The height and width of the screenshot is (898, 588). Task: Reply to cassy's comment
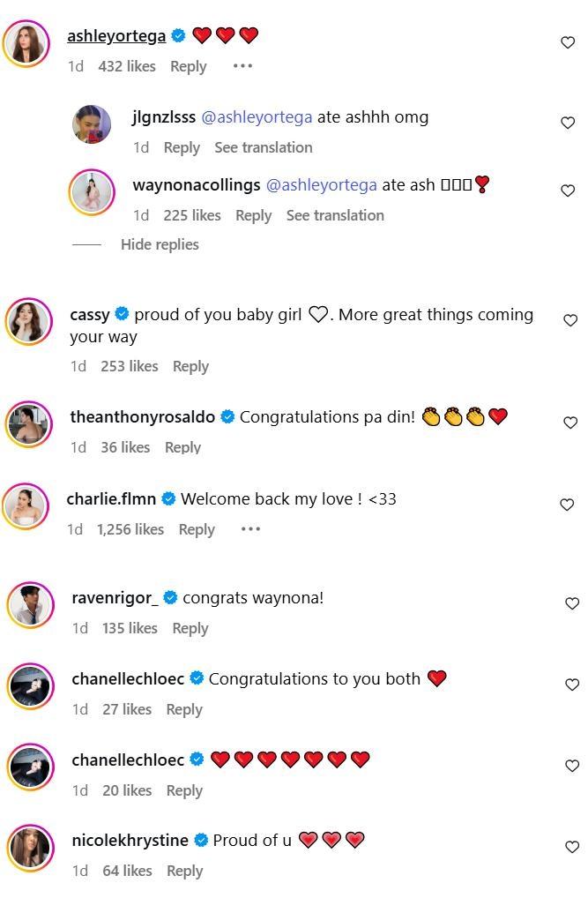(190, 366)
